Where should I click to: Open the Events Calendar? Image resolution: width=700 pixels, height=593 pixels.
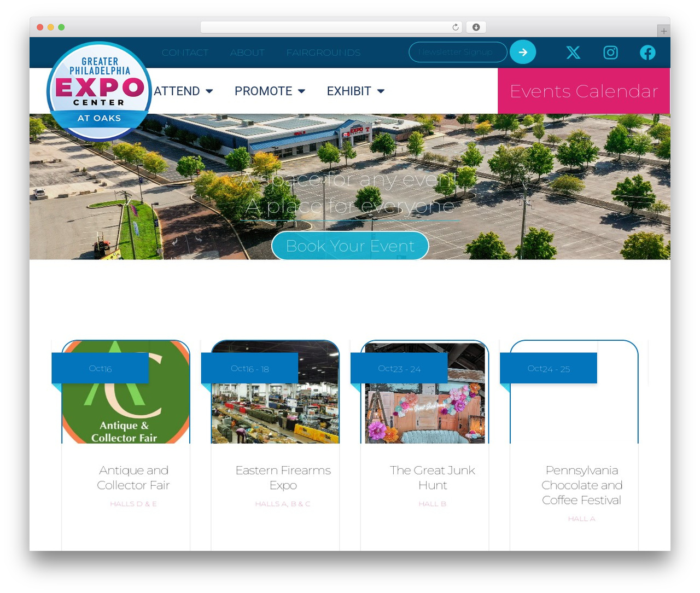pos(584,91)
